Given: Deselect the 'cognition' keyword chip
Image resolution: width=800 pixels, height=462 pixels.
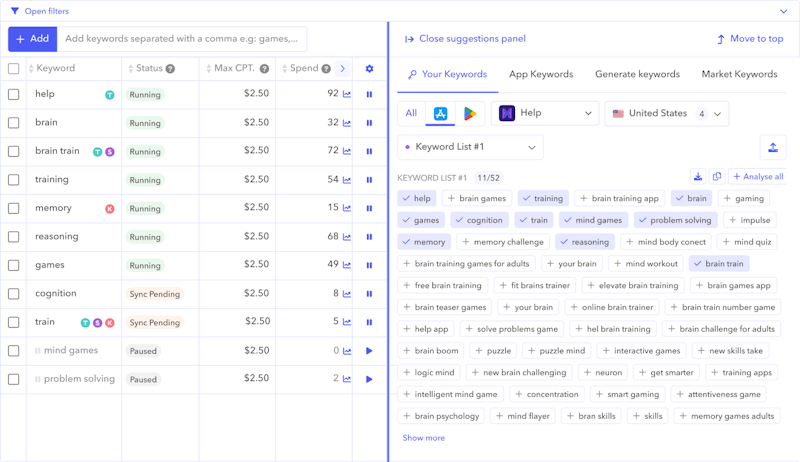Looking at the screenshot, I should 478,220.
